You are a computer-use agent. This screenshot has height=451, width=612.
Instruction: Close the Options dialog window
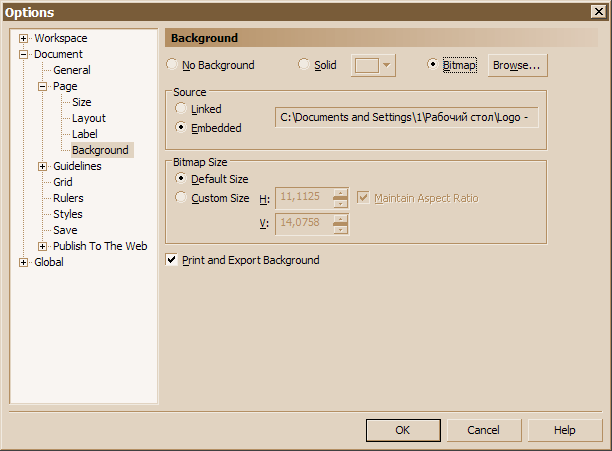pos(599,12)
